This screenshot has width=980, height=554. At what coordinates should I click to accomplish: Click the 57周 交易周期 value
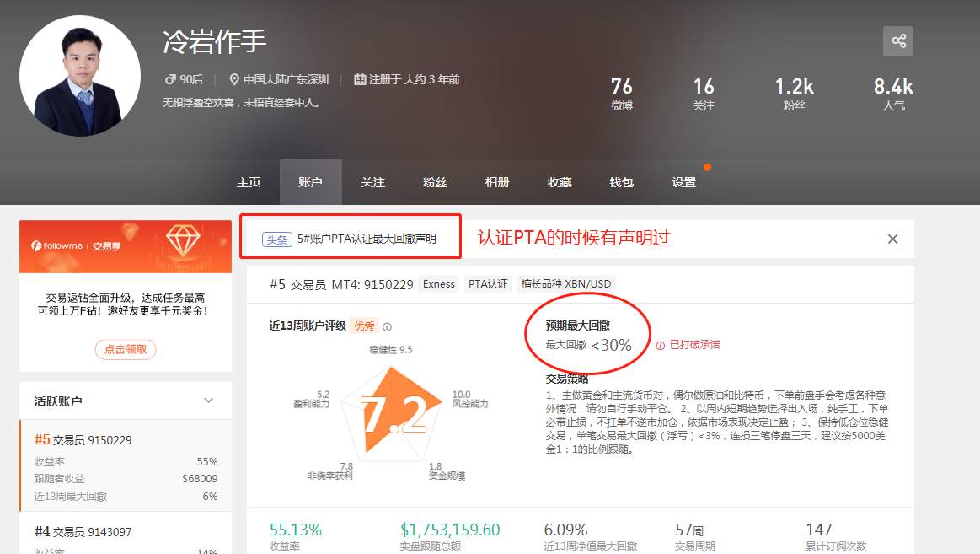689,530
